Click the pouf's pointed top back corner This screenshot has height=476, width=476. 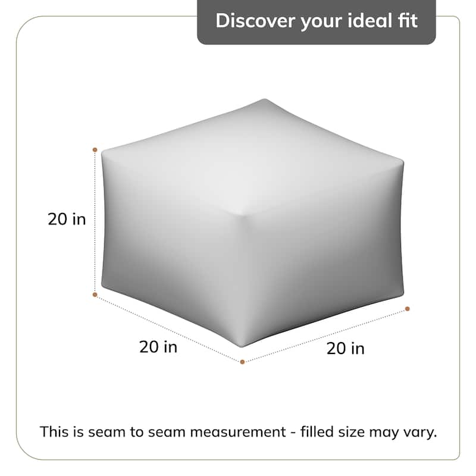click(x=265, y=100)
